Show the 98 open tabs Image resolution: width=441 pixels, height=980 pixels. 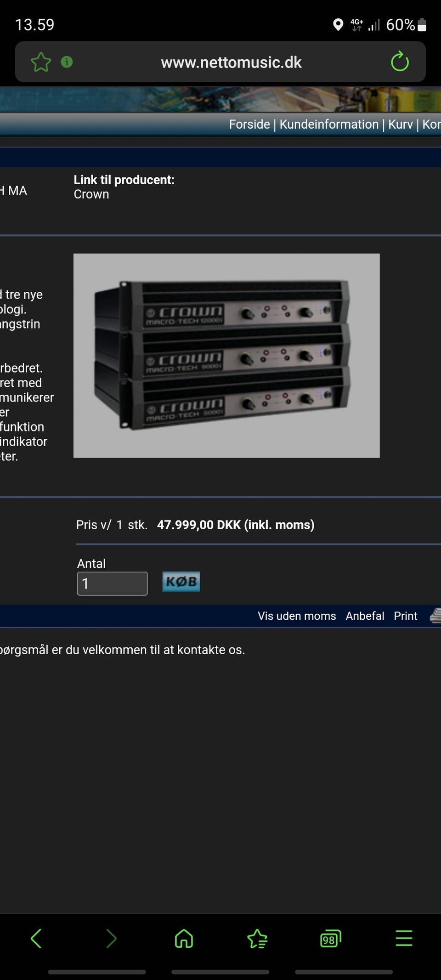(x=331, y=939)
